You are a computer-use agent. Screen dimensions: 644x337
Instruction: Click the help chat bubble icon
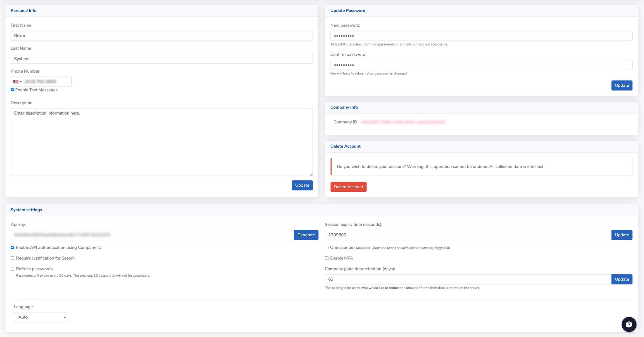(629, 324)
